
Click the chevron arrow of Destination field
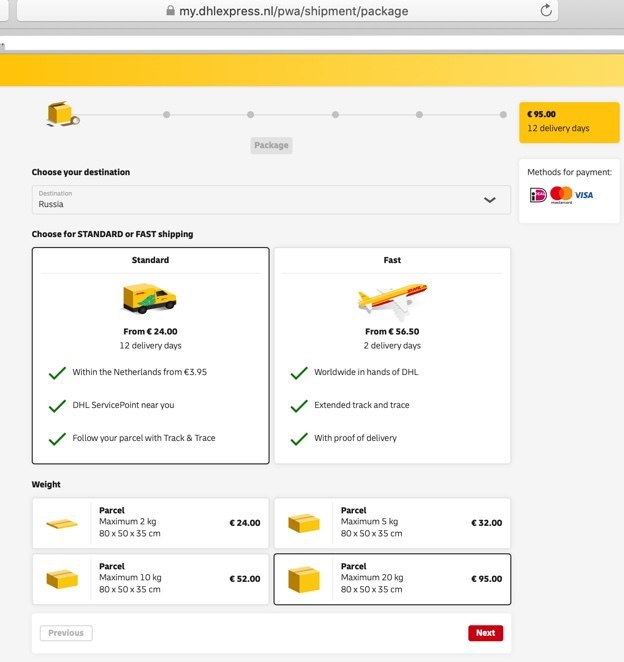[x=489, y=200]
